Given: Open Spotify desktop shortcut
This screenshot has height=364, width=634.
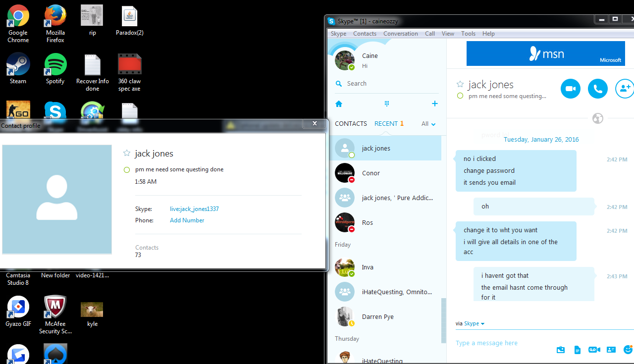Looking at the screenshot, I should [x=55, y=68].
